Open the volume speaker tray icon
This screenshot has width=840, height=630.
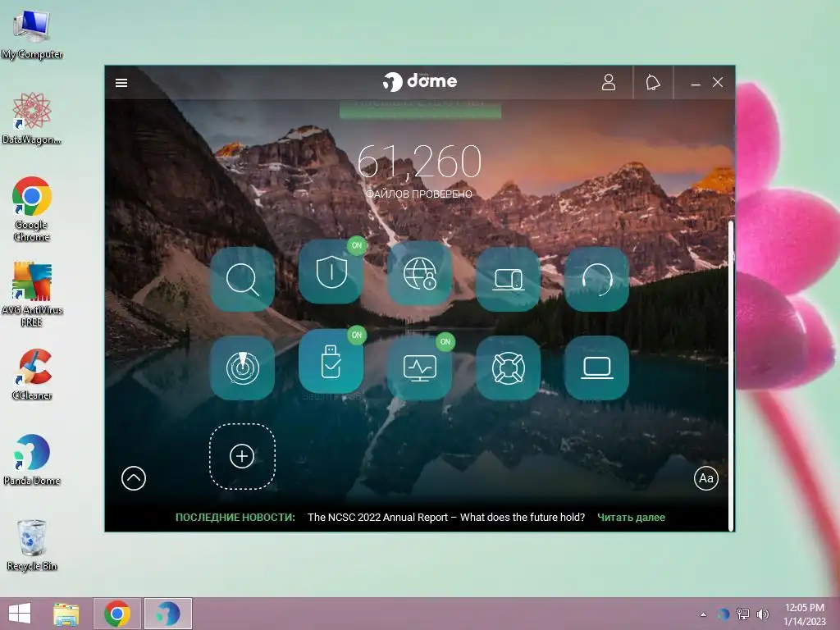pyautogui.click(x=763, y=614)
